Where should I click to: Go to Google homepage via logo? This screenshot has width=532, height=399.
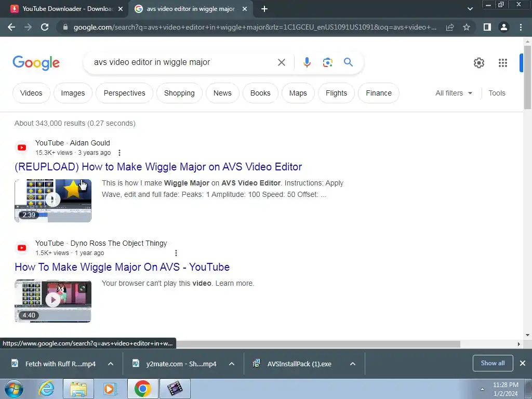(36, 63)
